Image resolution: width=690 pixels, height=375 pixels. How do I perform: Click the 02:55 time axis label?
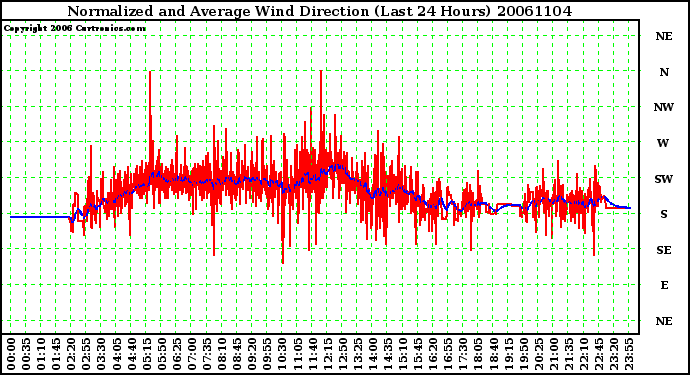coord(86,354)
